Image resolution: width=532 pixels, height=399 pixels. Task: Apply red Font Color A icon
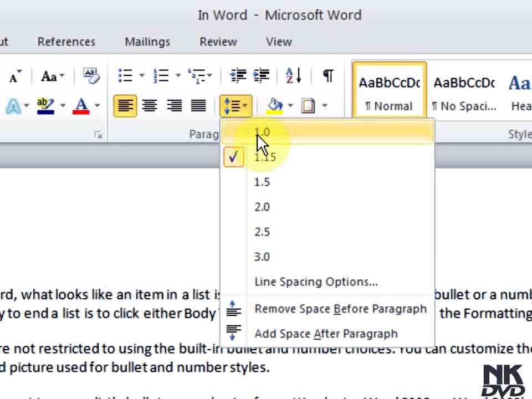pos(81,106)
